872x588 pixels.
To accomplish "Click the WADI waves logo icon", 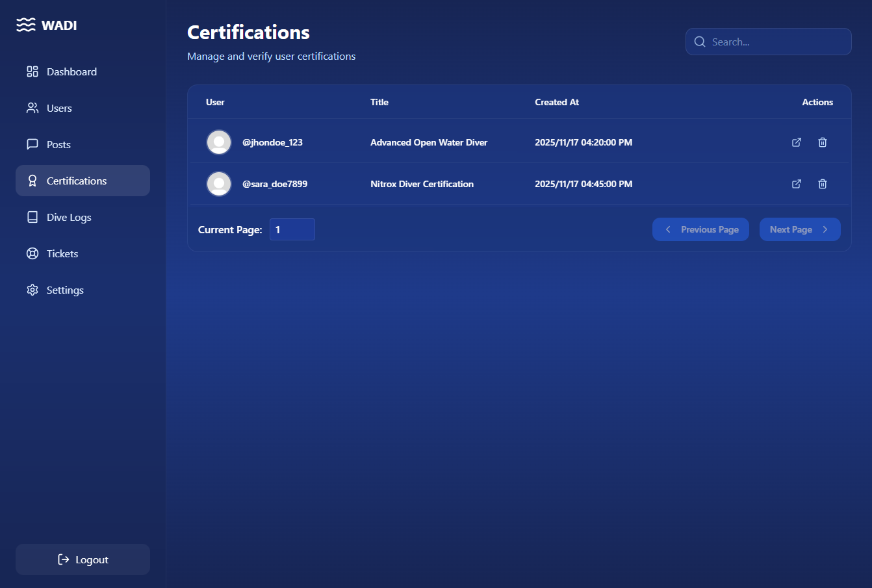I will coord(26,25).
